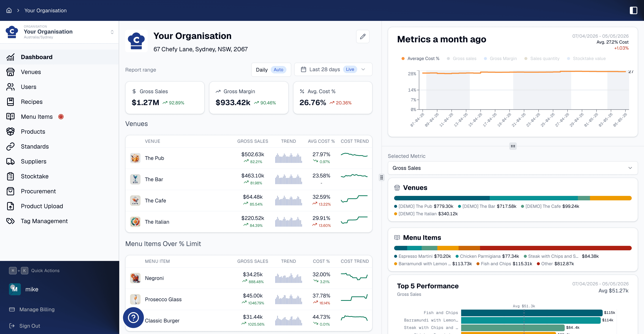Open the Last 28 days range dropdown

(x=333, y=70)
